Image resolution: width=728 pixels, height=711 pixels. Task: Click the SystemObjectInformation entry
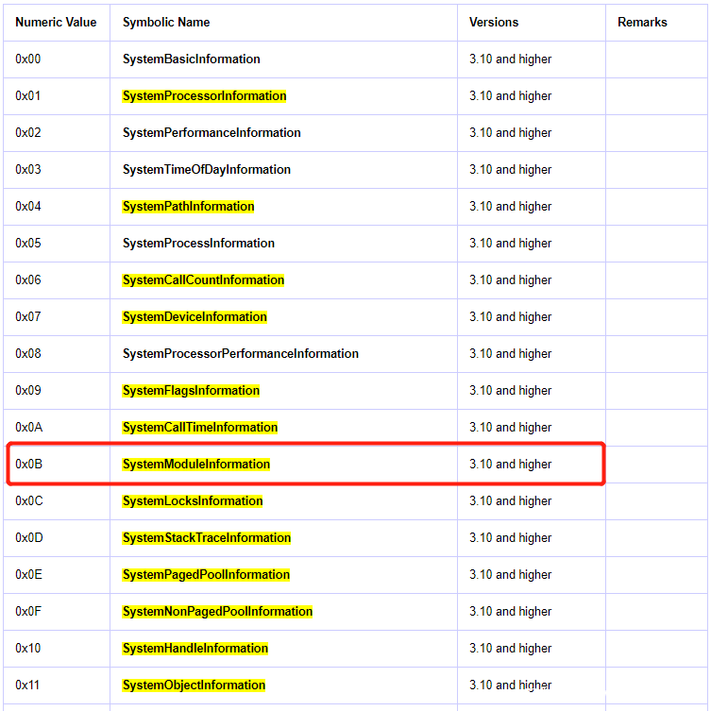click(194, 685)
